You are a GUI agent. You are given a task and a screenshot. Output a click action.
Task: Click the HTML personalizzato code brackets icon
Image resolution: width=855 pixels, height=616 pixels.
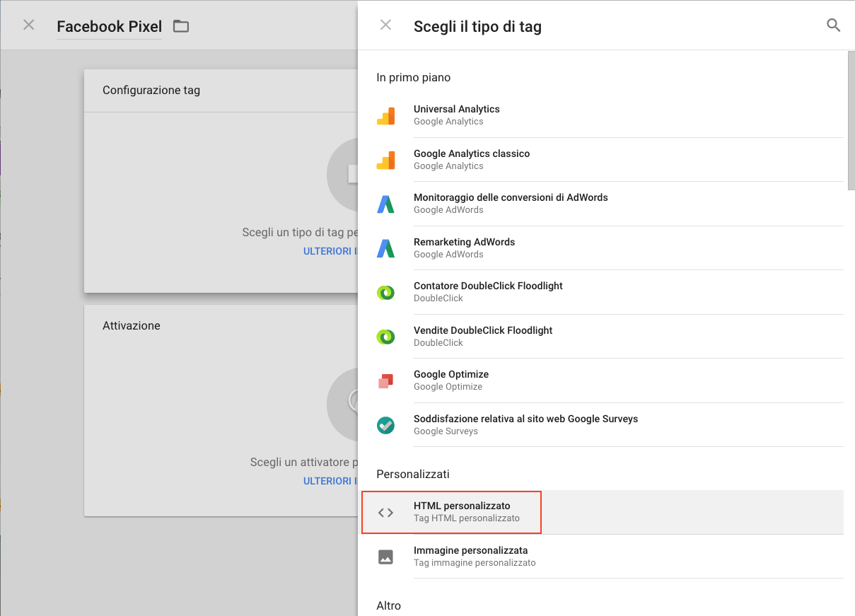tap(385, 513)
